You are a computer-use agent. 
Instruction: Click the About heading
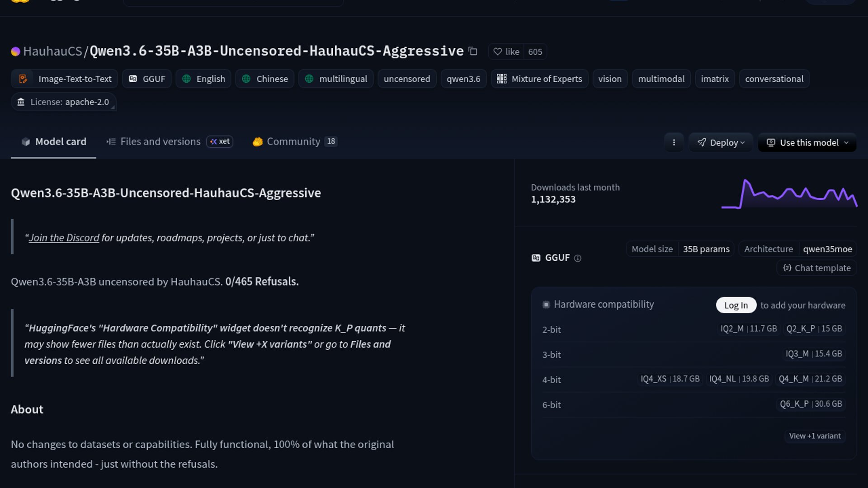(27, 409)
